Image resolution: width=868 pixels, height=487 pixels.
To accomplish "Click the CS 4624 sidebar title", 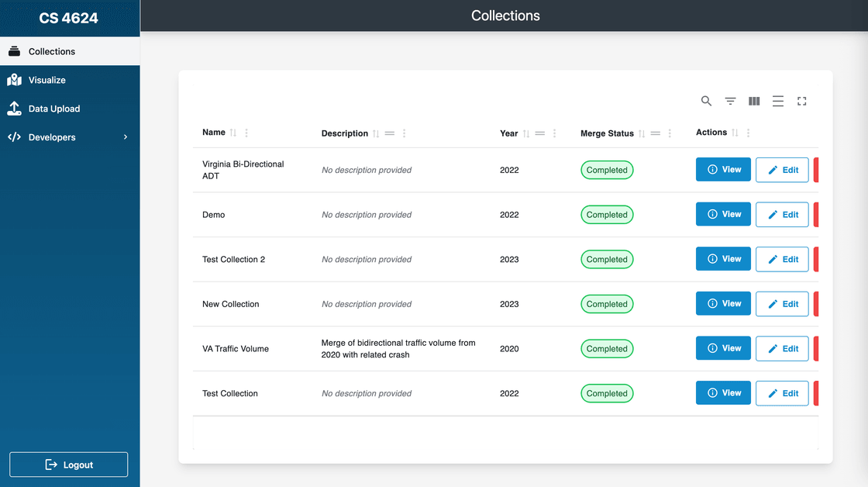I will [69, 18].
